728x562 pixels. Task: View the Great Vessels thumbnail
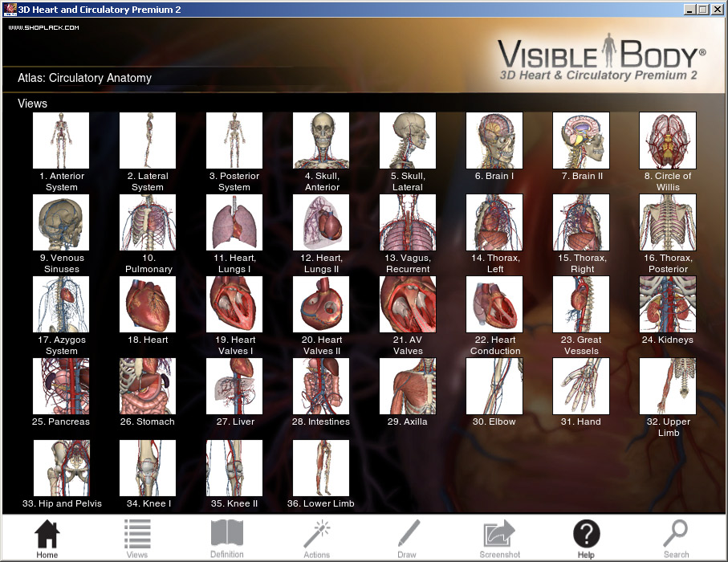point(581,304)
